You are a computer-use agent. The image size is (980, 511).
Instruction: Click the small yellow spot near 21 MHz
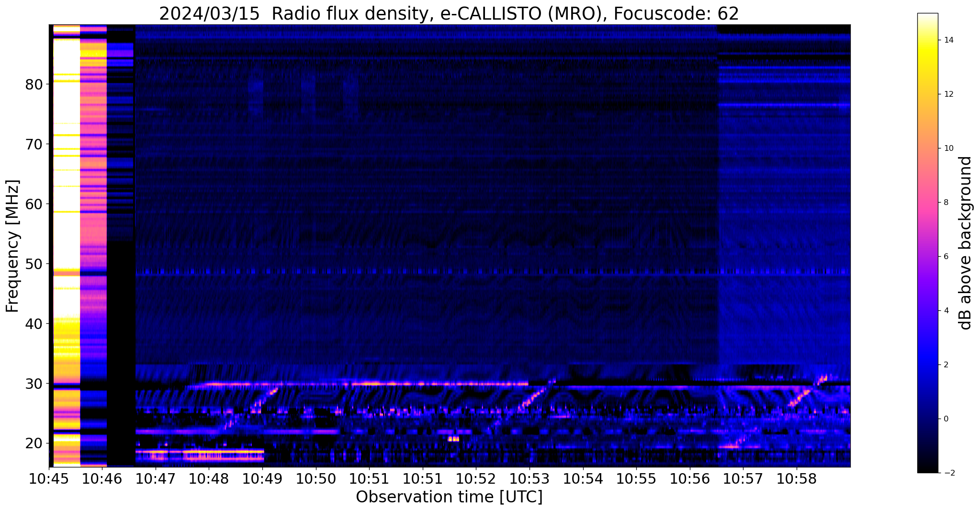click(x=453, y=439)
